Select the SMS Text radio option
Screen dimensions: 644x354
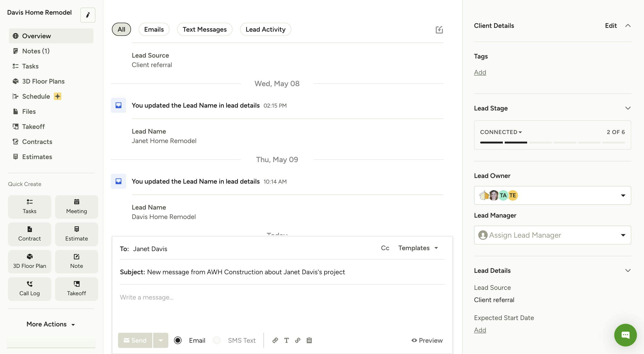(217, 340)
